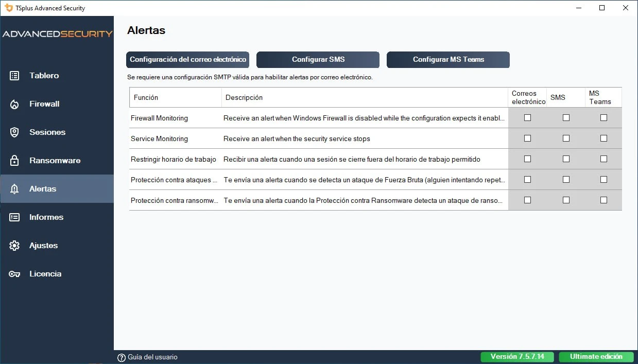Check MS Teams alert for Service Monitoring

pyautogui.click(x=603, y=138)
